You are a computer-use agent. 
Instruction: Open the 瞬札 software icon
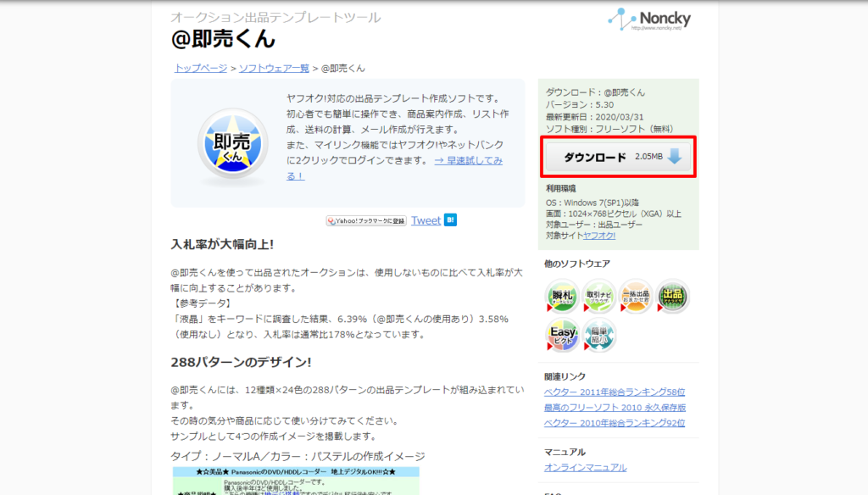click(562, 296)
